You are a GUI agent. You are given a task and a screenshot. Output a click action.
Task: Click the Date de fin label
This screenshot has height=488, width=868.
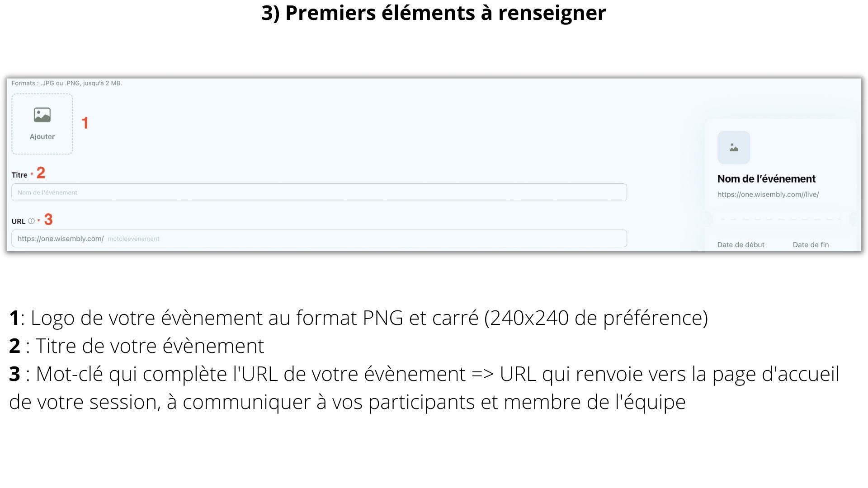click(x=811, y=245)
